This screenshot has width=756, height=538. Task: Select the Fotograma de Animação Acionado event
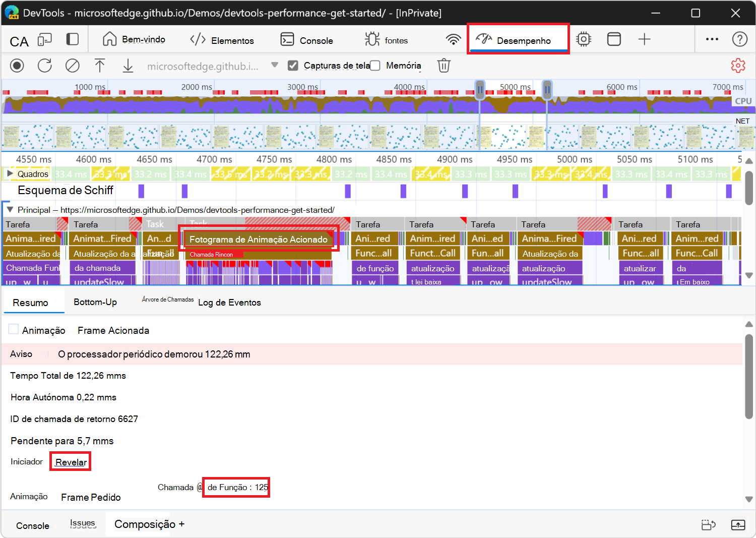point(259,239)
